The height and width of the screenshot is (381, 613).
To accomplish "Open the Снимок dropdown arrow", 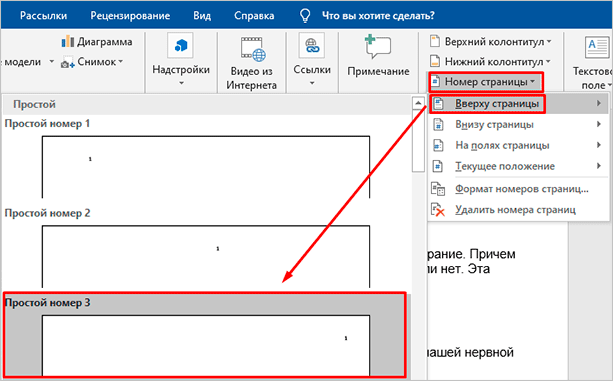I will (120, 62).
